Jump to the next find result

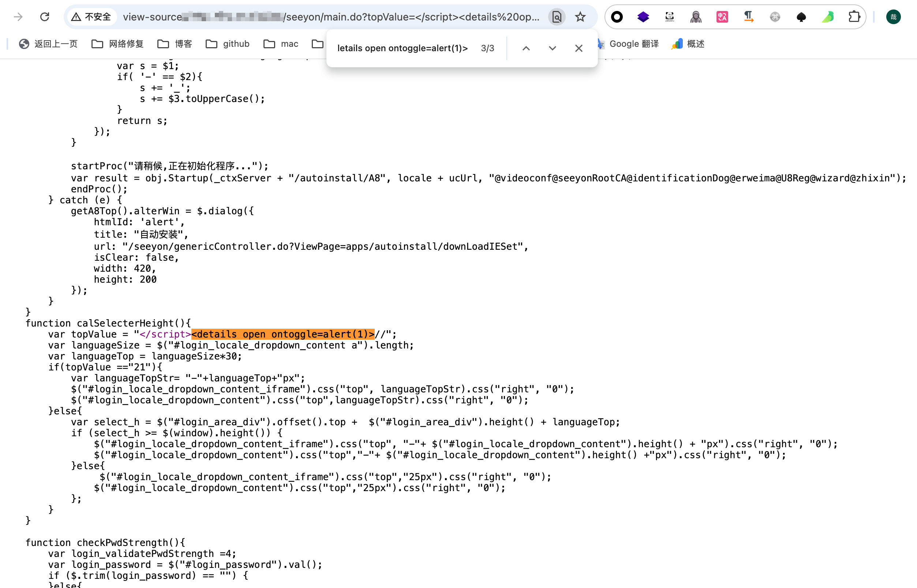552,49
